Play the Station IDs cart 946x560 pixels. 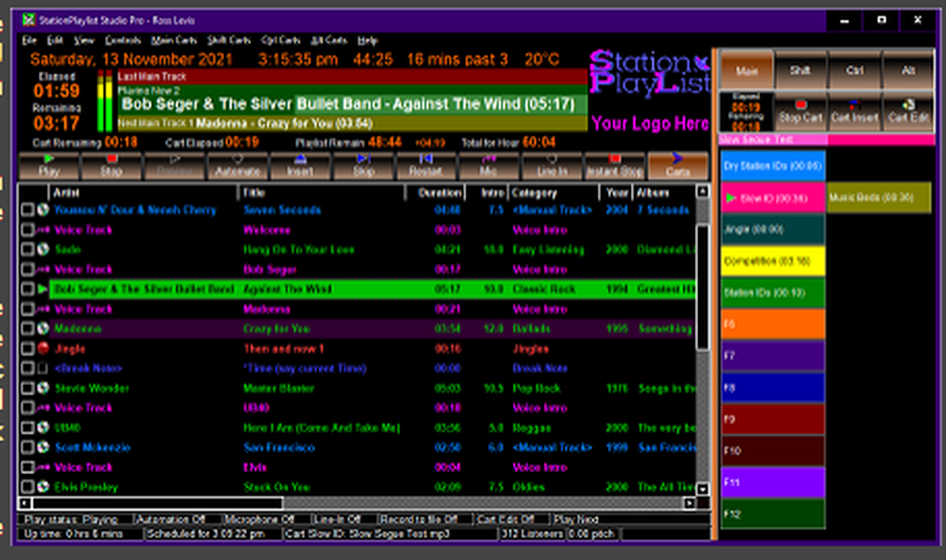point(772,292)
